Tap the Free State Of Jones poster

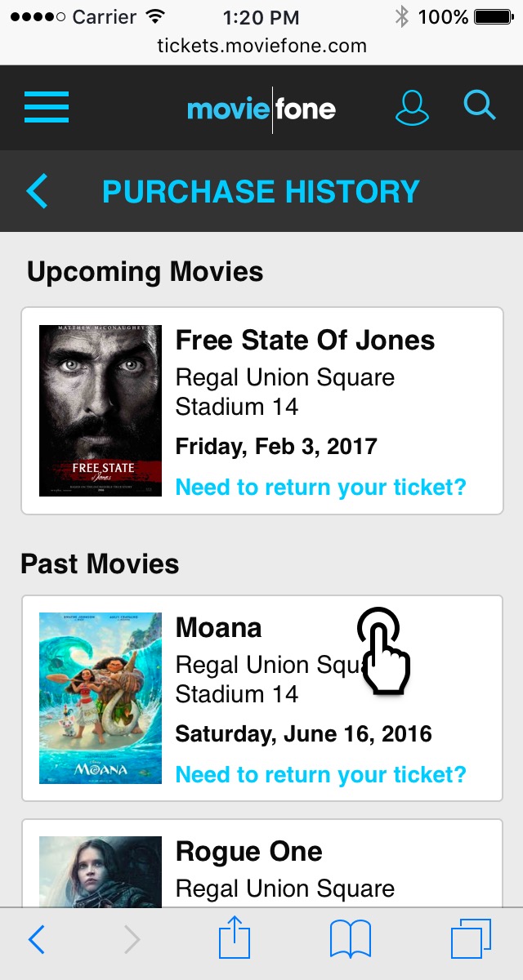[101, 411]
